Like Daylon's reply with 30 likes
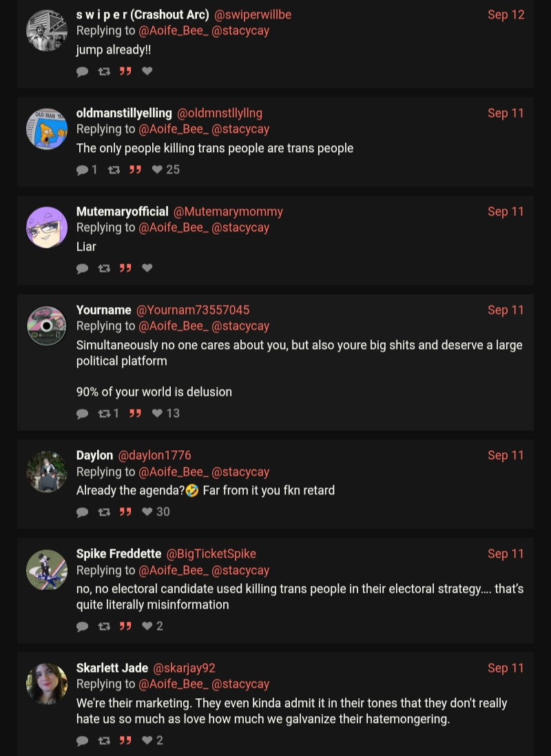551x756 pixels. (147, 512)
